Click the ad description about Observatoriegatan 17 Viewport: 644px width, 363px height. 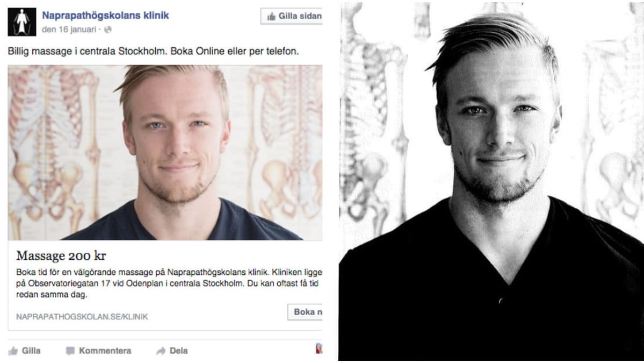pyautogui.click(x=169, y=283)
